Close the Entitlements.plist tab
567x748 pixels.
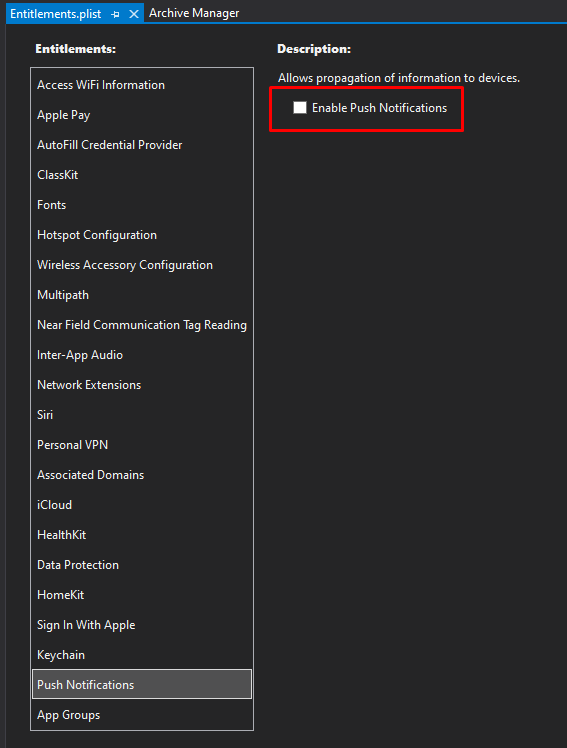coord(134,14)
